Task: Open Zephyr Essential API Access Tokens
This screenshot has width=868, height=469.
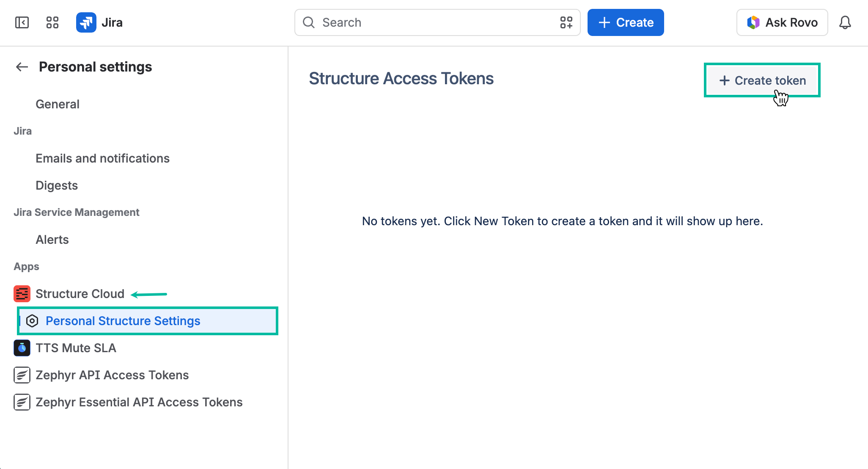Action: coord(139,402)
